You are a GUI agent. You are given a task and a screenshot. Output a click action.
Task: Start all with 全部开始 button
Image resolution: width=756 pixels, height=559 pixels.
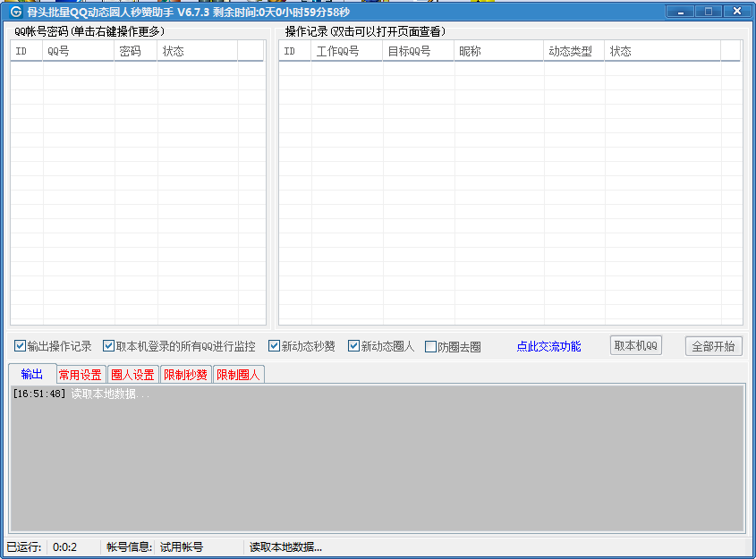coord(714,346)
